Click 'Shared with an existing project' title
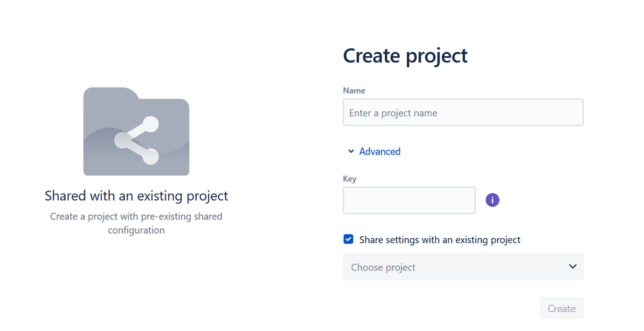This screenshot has width=644, height=331. [x=136, y=196]
